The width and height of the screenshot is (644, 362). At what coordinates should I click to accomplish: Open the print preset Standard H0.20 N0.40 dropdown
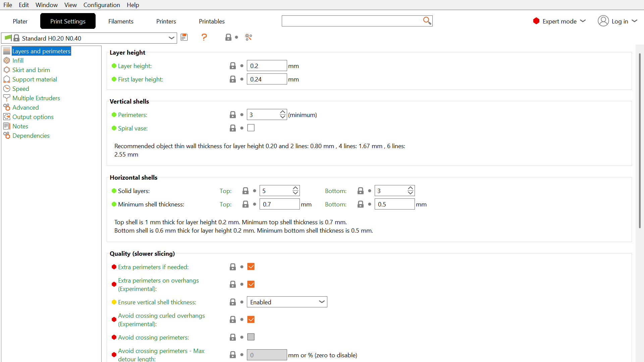coord(89,38)
